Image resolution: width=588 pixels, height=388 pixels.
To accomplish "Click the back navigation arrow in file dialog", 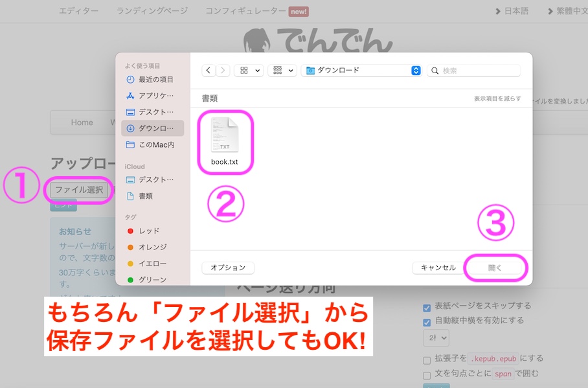I will pos(209,71).
